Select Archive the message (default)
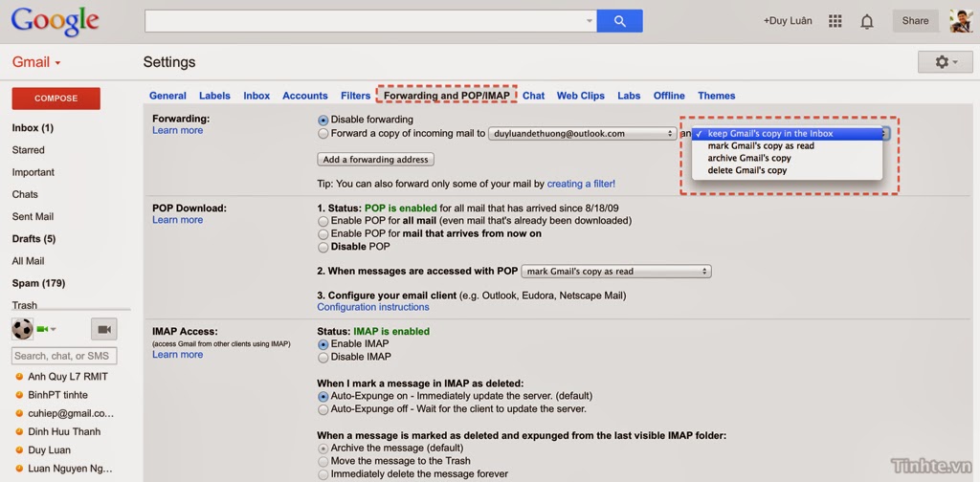The height and width of the screenshot is (482, 980). pyautogui.click(x=323, y=449)
